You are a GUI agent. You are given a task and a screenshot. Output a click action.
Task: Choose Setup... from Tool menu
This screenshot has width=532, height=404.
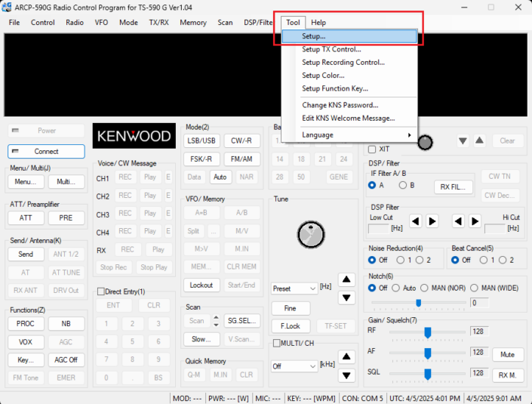349,36
